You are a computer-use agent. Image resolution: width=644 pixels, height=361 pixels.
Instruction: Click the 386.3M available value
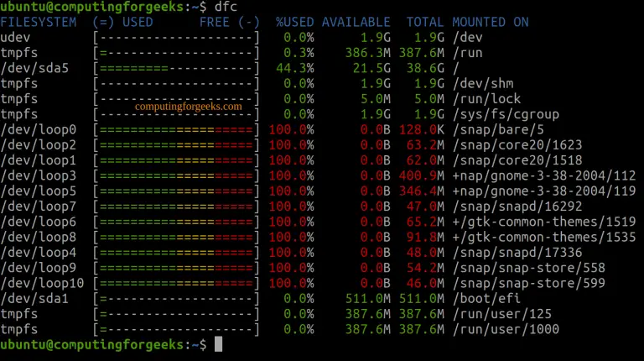(367, 53)
